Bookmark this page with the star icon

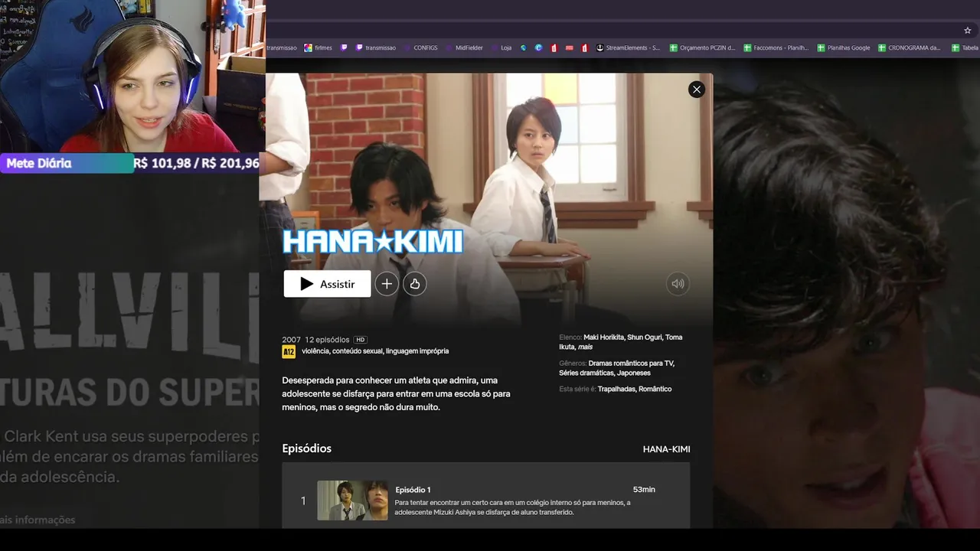pos(967,31)
